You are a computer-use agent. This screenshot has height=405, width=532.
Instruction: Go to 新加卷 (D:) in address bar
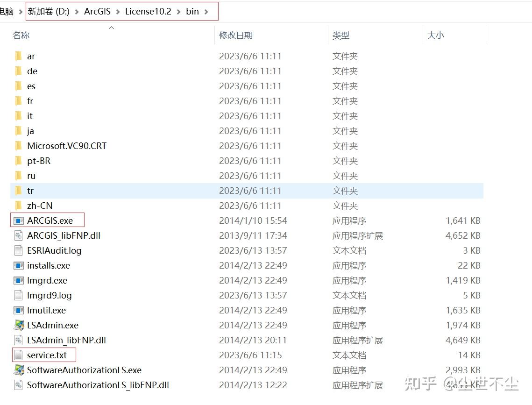pyautogui.click(x=49, y=12)
